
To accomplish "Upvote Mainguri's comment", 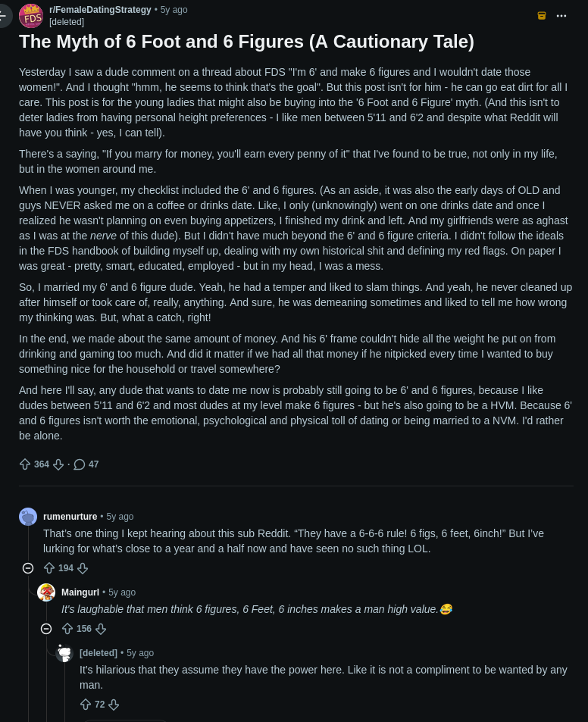I will coord(67,629).
